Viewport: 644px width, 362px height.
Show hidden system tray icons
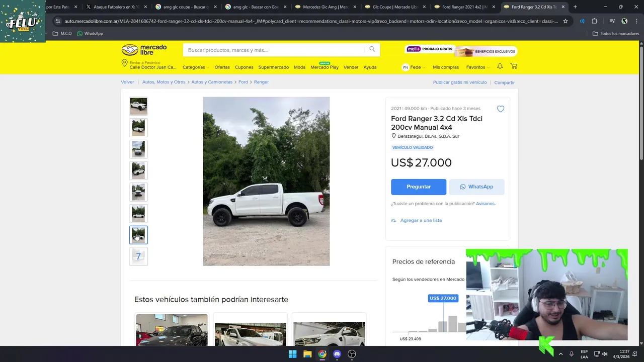coord(560,354)
